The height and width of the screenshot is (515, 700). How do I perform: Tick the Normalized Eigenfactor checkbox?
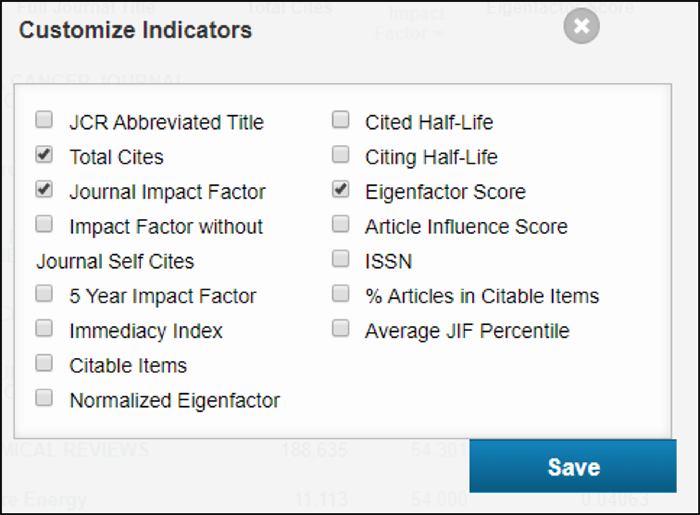[x=44, y=398]
